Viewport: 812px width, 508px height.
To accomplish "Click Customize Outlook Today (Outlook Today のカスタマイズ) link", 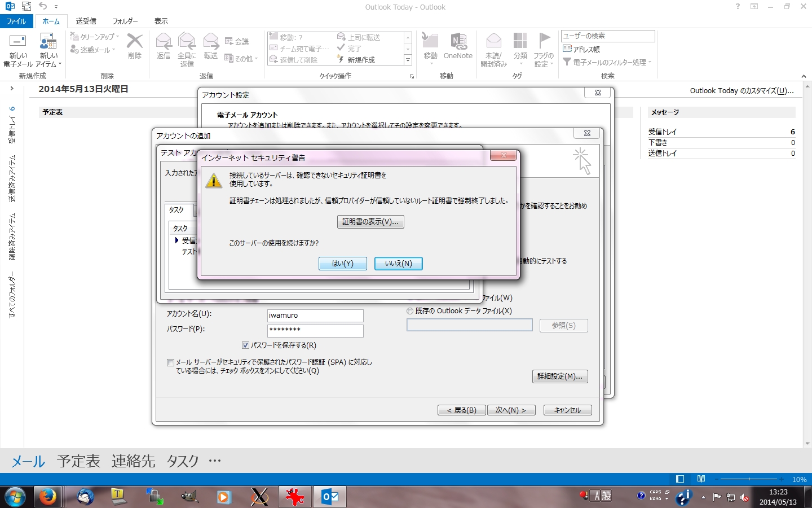I will pyautogui.click(x=742, y=90).
